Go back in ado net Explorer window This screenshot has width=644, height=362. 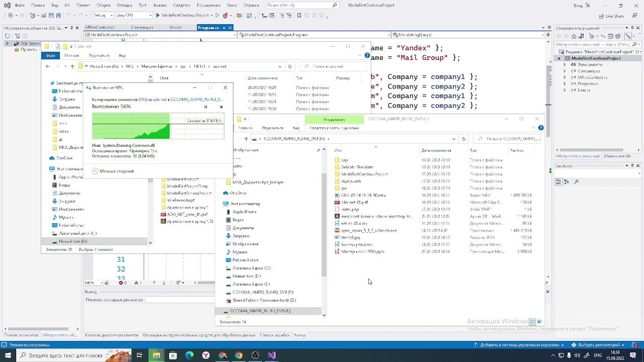coord(48,66)
